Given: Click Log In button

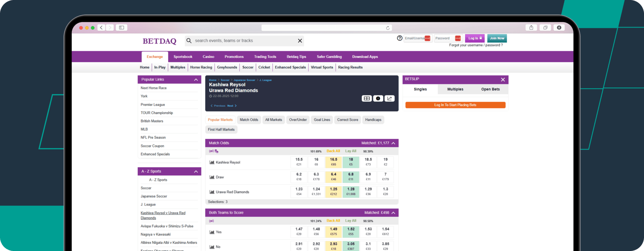Looking at the screenshot, I should coord(475,38).
